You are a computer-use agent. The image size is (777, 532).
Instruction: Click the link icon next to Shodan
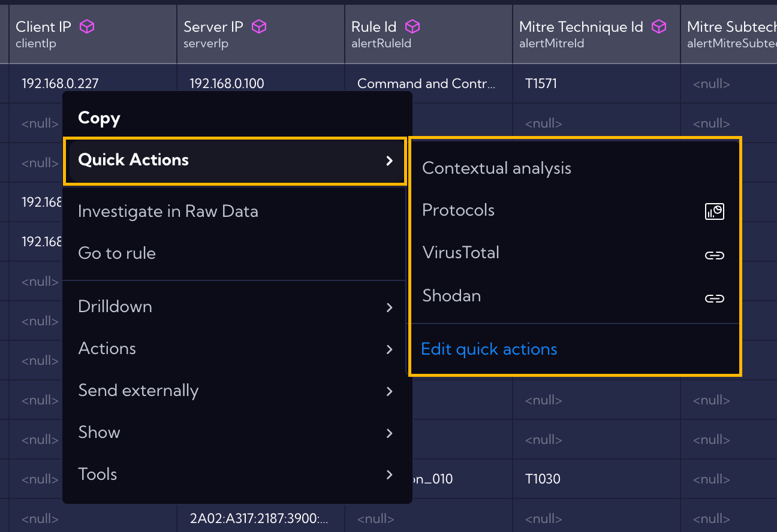pyautogui.click(x=714, y=298)
